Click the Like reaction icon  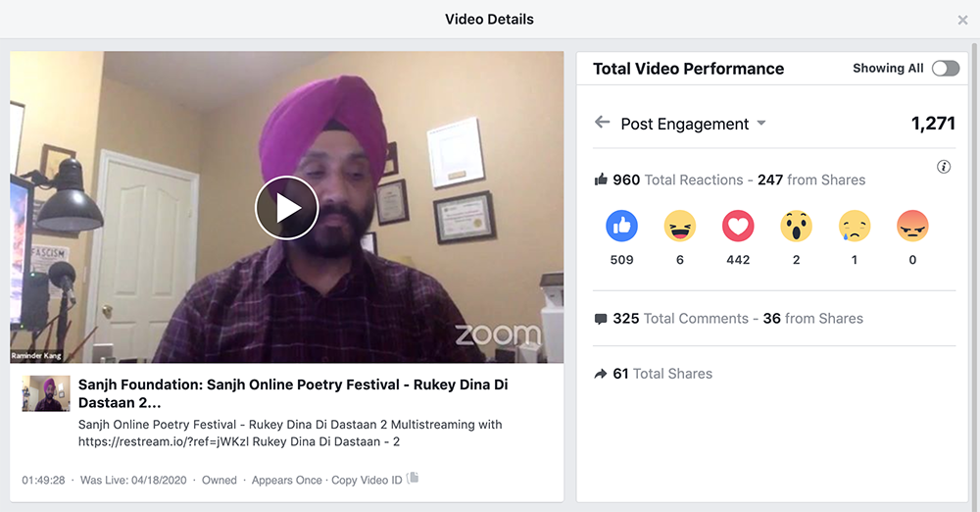click(621, 228)
